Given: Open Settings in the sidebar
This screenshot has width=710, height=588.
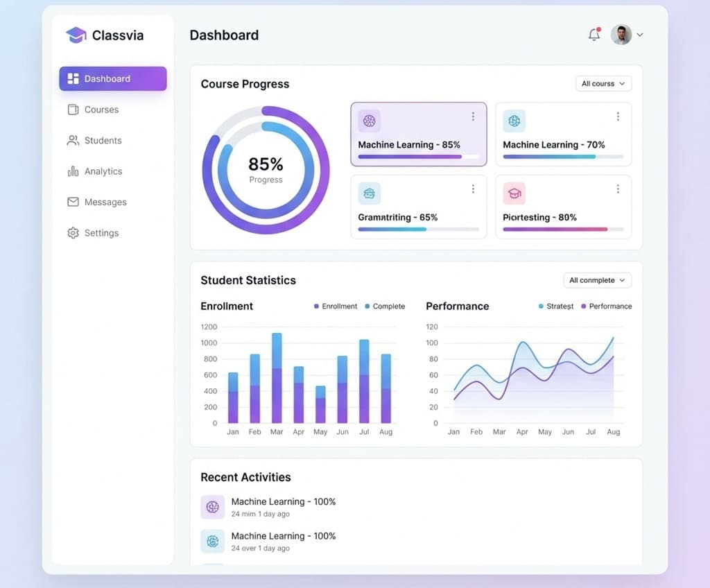Looking at the screenshot, I should click(113, 233).
